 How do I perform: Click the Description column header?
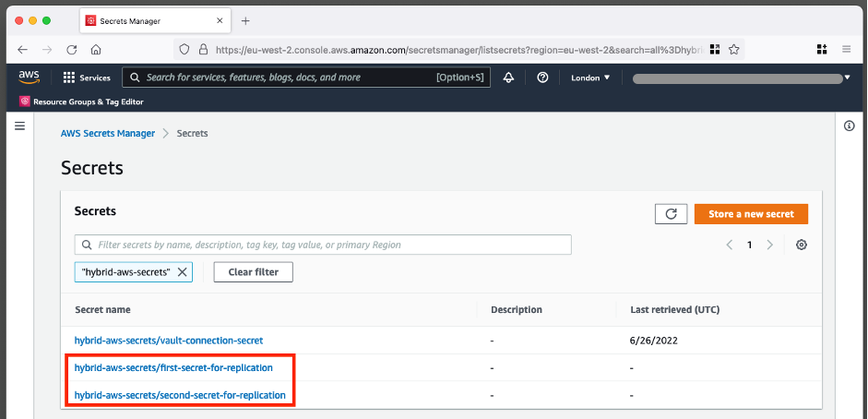517,309
